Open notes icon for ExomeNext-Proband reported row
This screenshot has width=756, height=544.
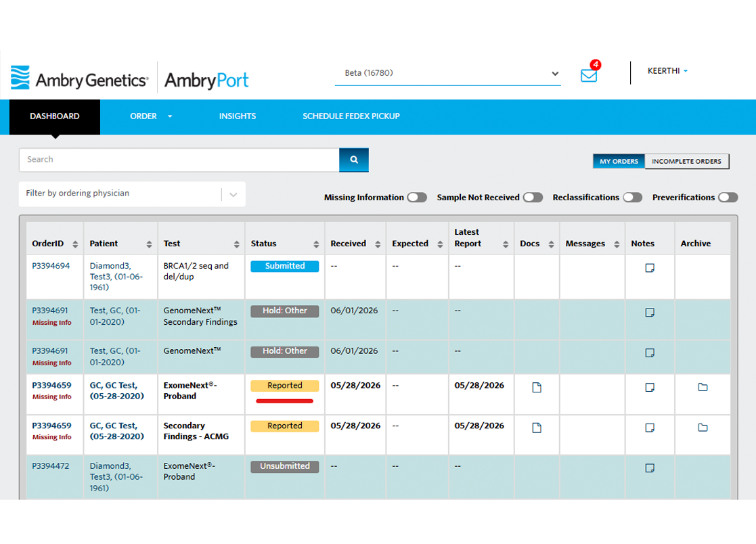coord(650,387)
